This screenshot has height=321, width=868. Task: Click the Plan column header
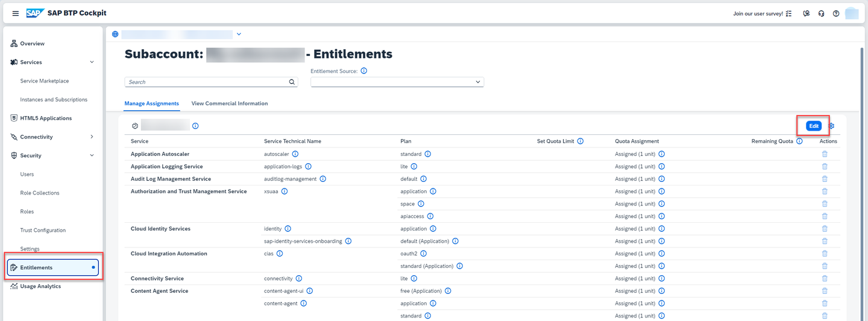[406, 141]
